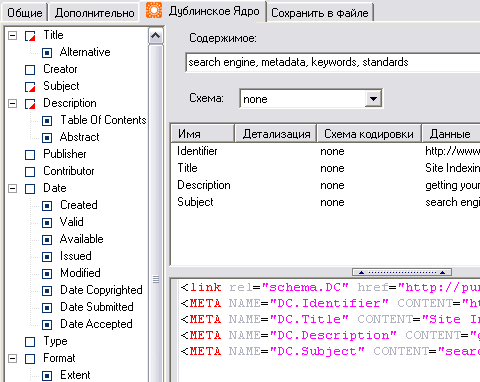Select the Subject row in table
This screenshot has height=382, width=480.
pyautogui.click(x=326, y=202)
